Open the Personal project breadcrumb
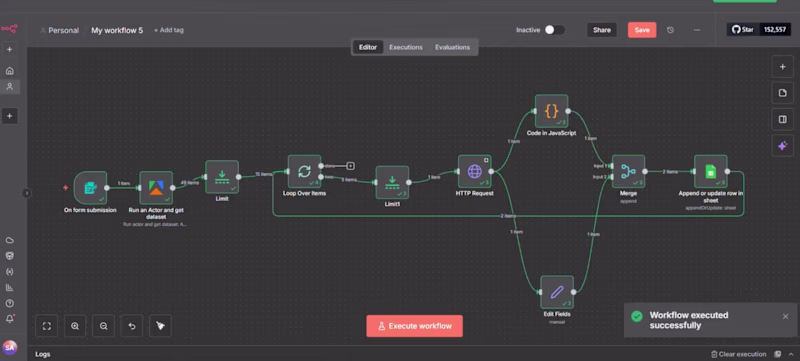 (x=60, y=30)
